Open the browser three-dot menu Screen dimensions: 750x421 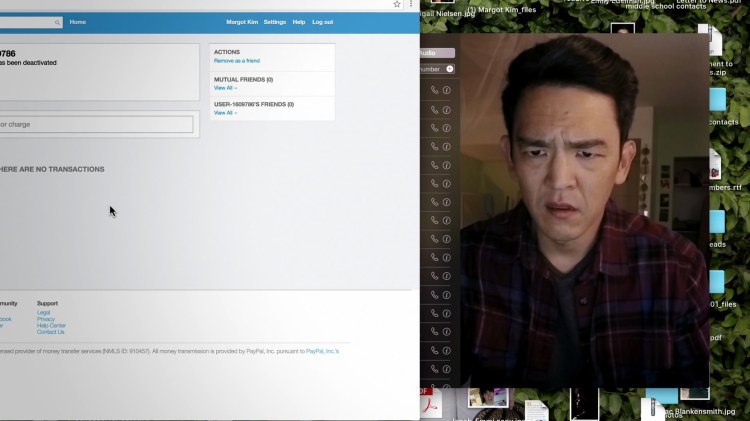click(411, 5)
